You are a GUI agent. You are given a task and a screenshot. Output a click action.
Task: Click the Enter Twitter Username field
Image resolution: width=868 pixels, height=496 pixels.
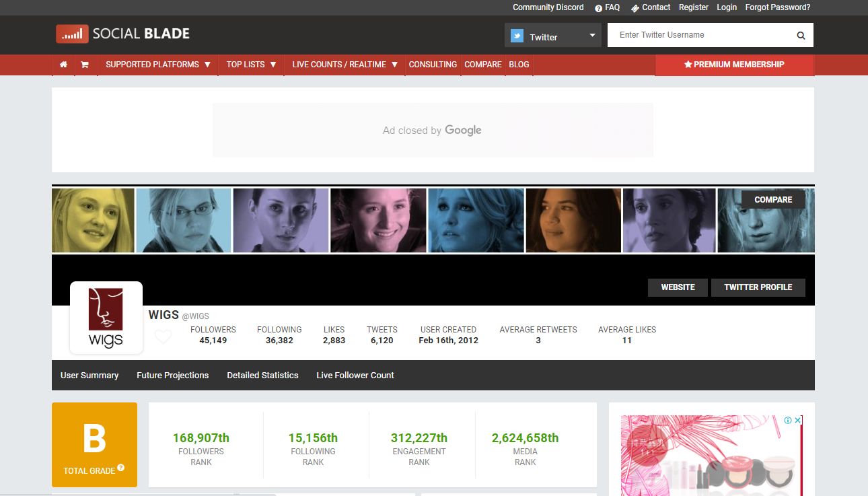click(700, 35)
